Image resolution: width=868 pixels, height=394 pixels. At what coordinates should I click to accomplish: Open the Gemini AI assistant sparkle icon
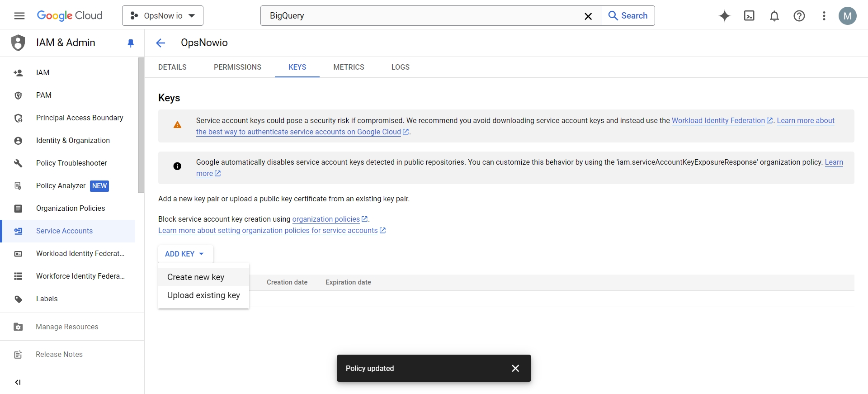tap(724, 16)
